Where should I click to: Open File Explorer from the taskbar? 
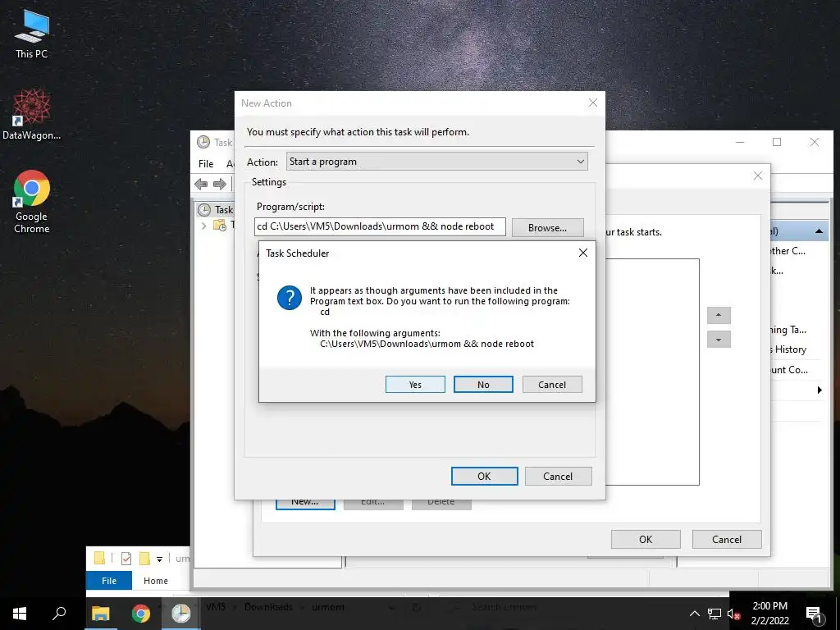coord(100,614)
